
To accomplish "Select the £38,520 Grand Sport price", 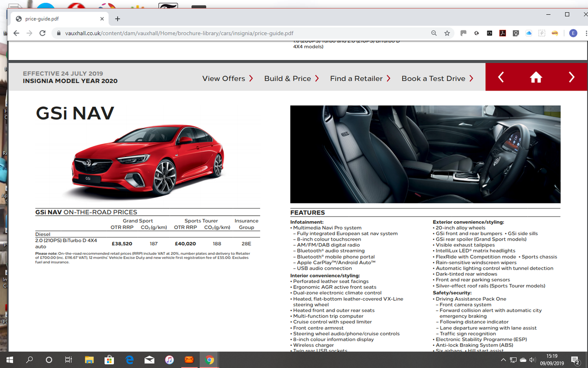I will pyautogui.click(x=122, y=244).
